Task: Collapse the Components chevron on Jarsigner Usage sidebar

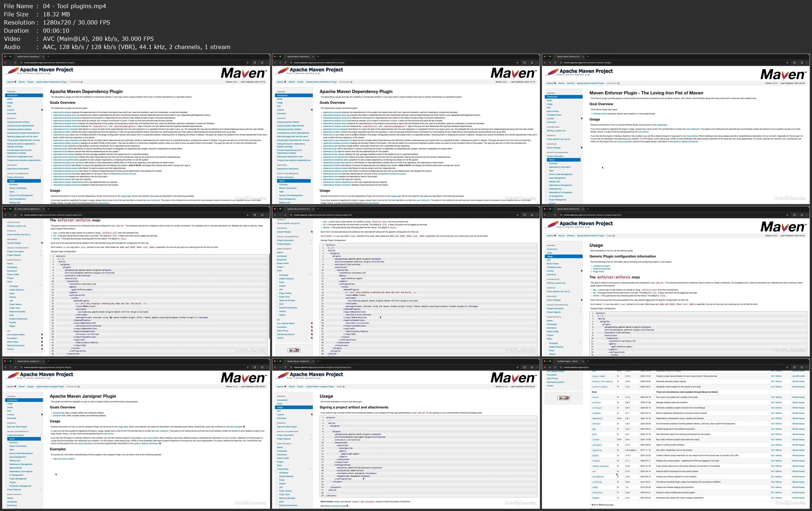Action: pyautogui.click(x=310, y=469)
